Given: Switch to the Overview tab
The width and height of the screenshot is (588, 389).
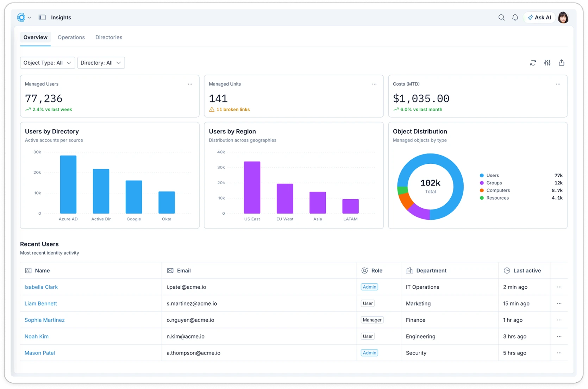Looking at the screenshot, I should tap(35, 37).
